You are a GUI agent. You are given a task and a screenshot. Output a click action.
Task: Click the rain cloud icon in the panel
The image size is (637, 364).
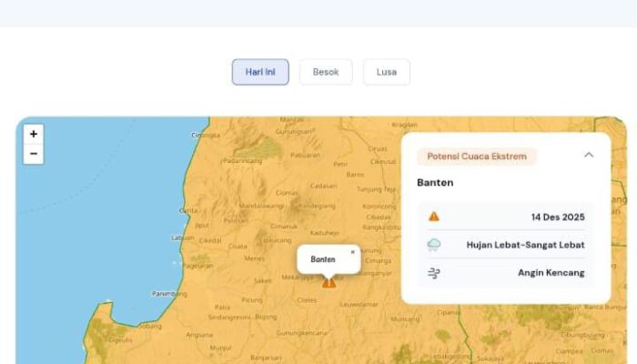point(434,245)
